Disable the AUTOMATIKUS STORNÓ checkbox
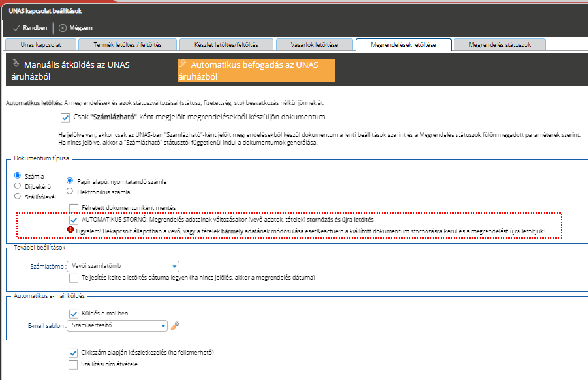The height and width of the screenshot is (380, 588). (x=73, y=220)
